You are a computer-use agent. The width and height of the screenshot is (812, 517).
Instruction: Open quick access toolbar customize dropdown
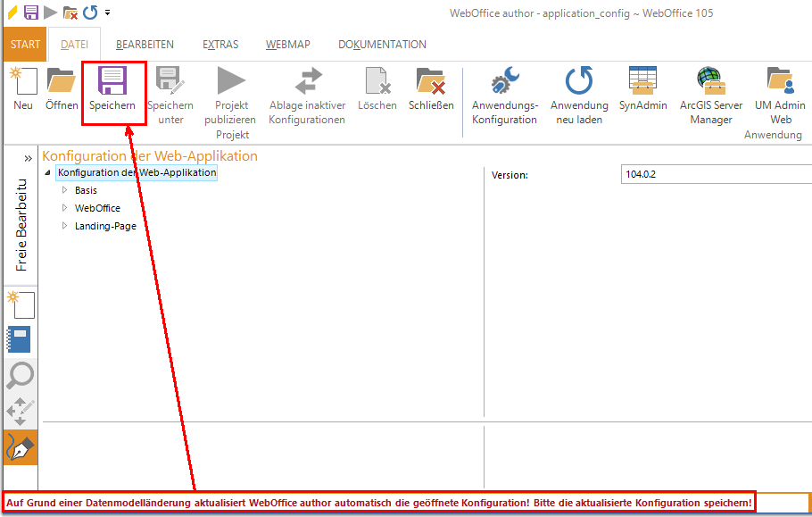(107, 12)
